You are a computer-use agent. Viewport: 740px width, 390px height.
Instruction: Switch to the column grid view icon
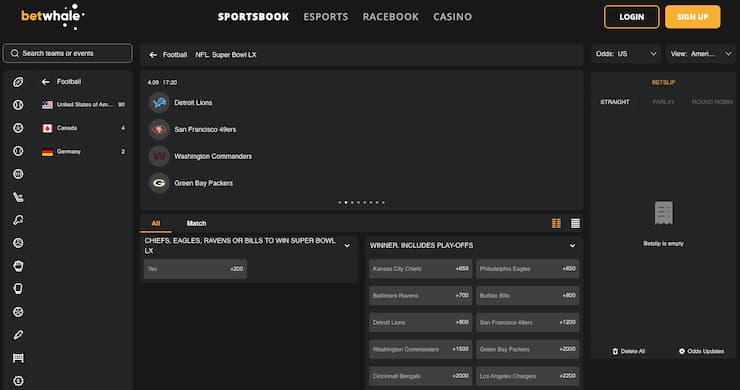click(x=556, y=223)
